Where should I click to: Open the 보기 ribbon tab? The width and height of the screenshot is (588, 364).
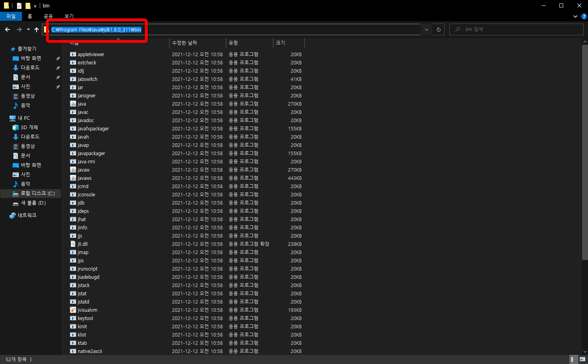[69, 16]
